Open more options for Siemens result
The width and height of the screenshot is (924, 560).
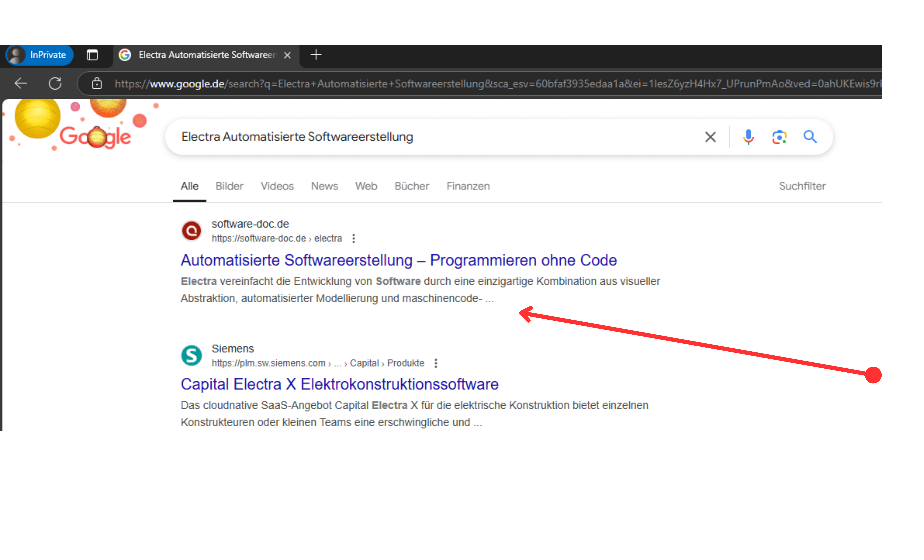tap(436, 363)
